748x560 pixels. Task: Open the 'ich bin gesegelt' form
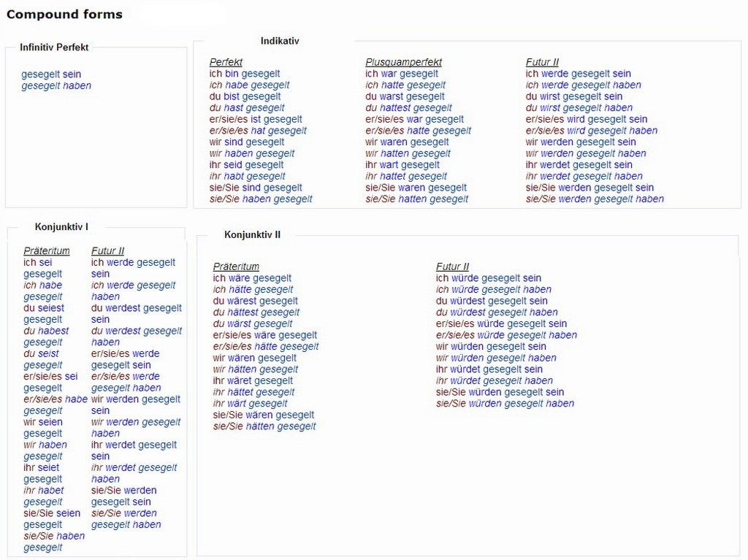coord(245,74)
